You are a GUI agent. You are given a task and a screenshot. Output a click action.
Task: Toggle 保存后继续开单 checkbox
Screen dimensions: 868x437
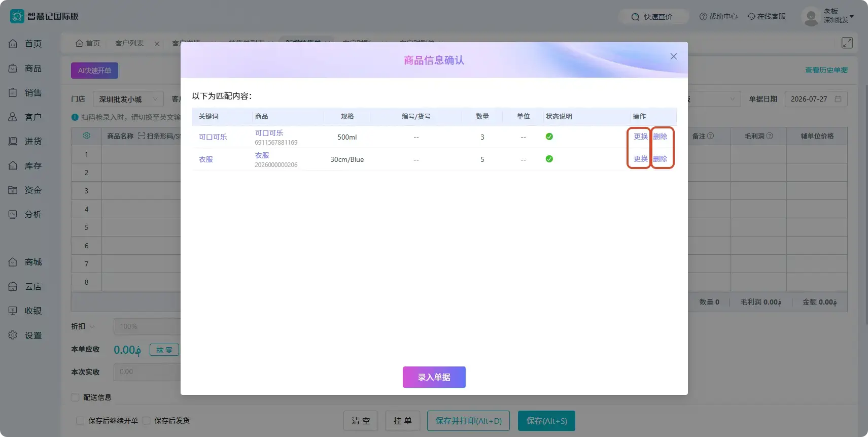click(x=80, y=421)
